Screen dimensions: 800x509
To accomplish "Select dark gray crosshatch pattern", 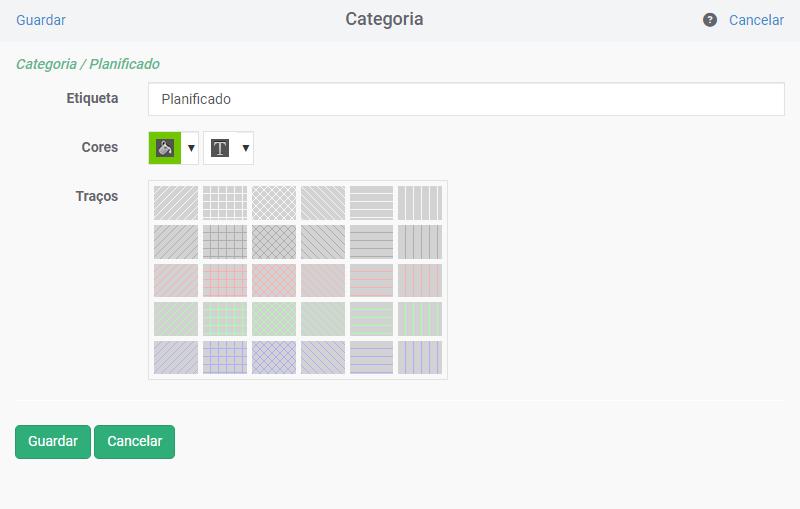I will tap(274, 242).
